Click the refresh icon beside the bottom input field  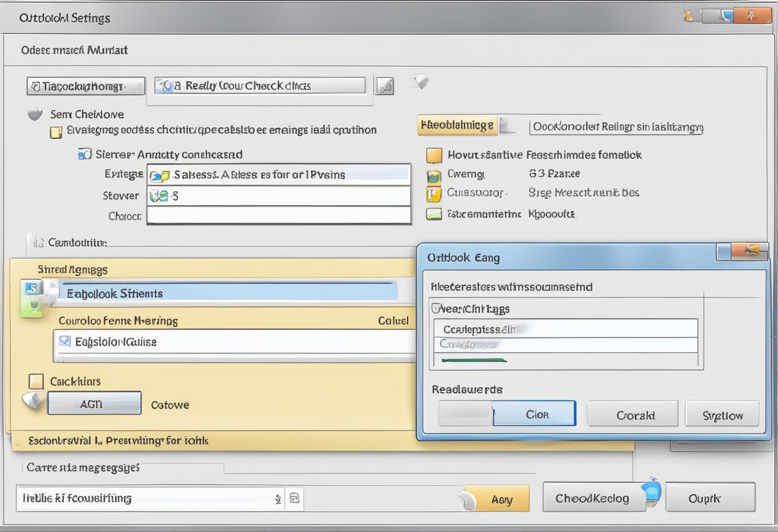pos(295,498)
